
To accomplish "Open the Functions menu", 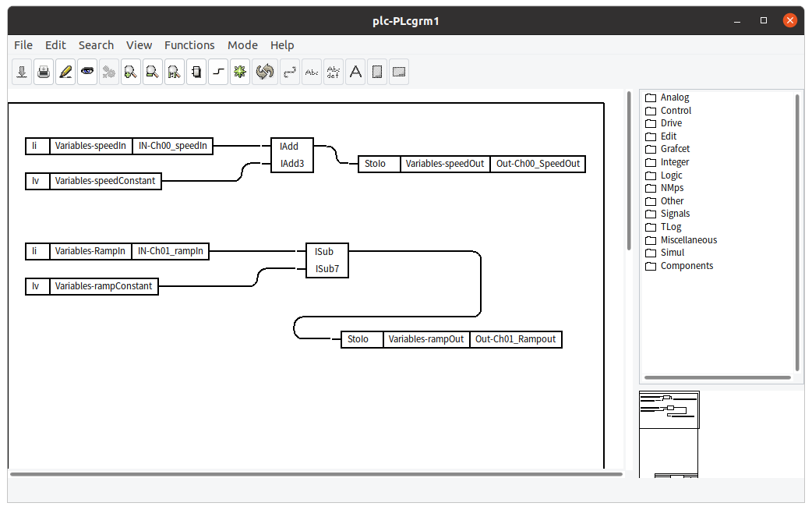I will [189, 45].
